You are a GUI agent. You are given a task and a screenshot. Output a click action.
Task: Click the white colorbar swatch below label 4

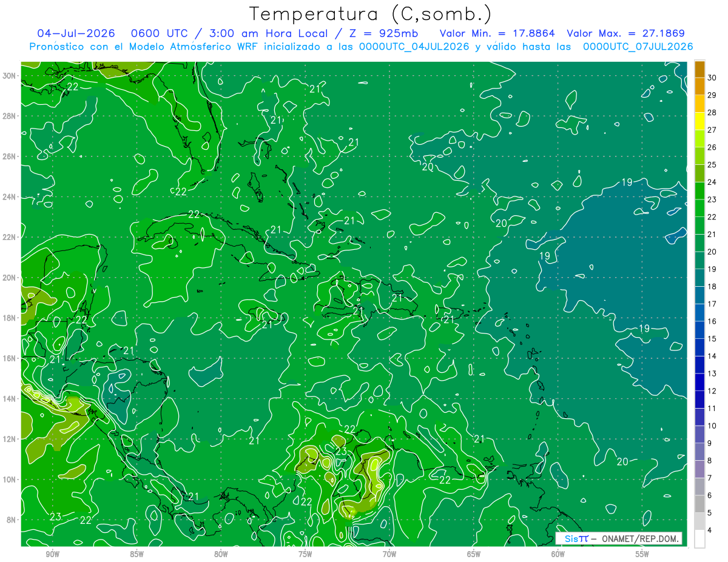(699, 538)
